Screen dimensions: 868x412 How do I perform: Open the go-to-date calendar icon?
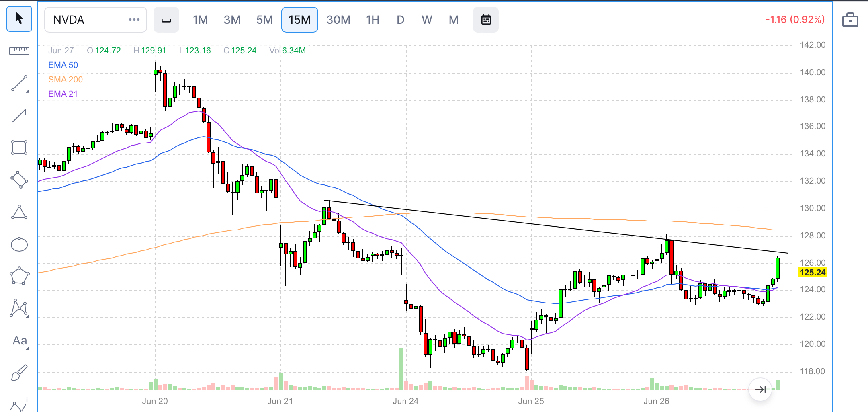tap(486, 19)
